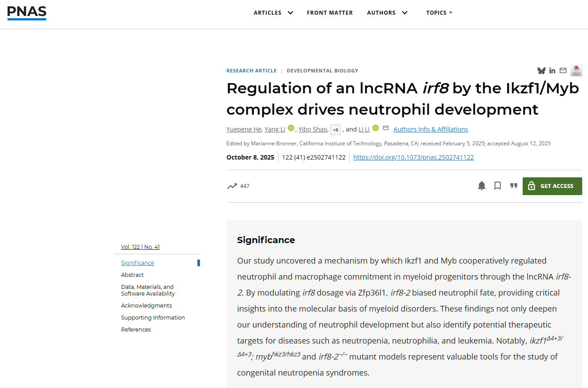Viewport: 588px width, 388px height.
Task: Share article via LinkedIn icon
Action: (x=552, y=71)
